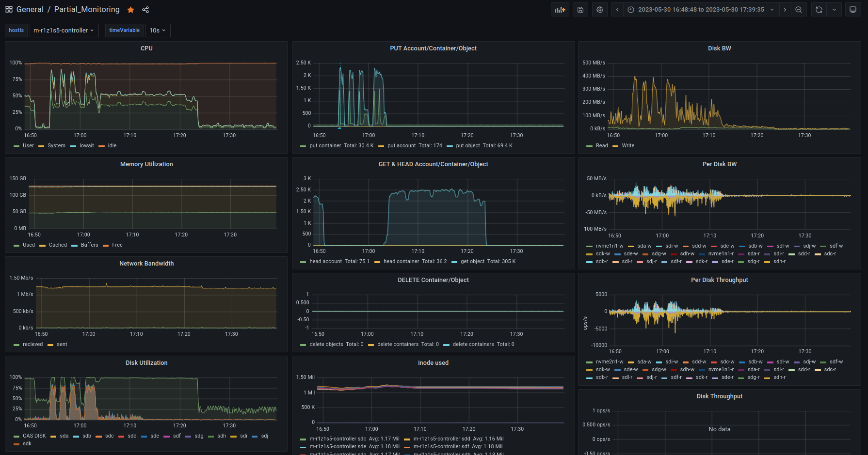Toggle the Iowait series in CPU legend
The image size is (868, 455).
click(x=86, y=146)
